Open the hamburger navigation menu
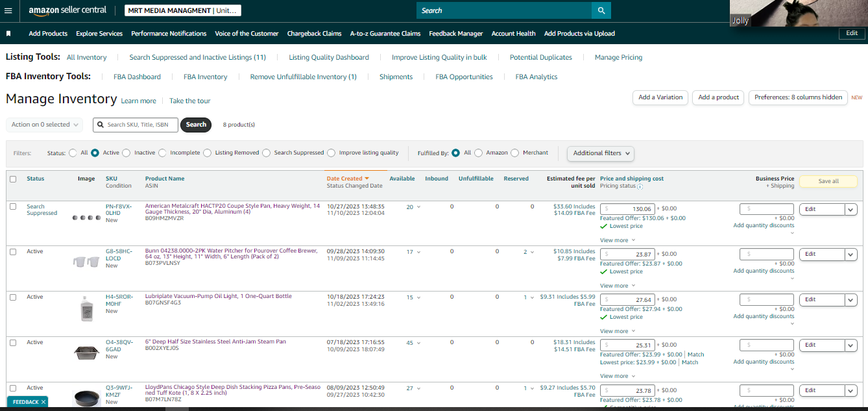This screenshot has height=411, width=868. pyautogui.click(x=8, y=10)
